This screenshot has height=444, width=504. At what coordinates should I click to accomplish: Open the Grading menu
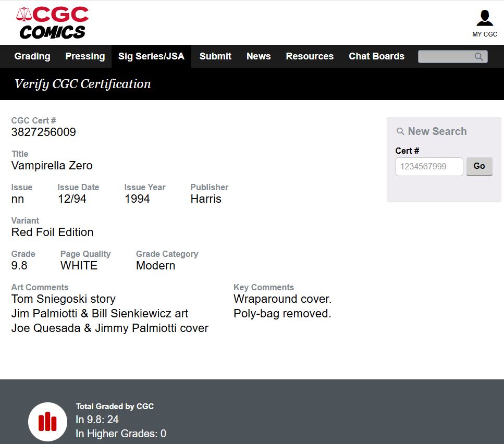pyautogui.click(x=32, y=56)
